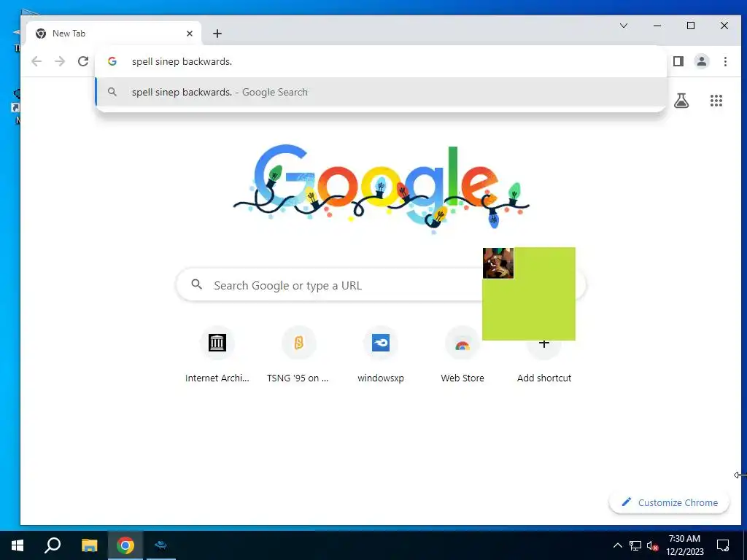Show hidden system tray icons
This screenshot has width=747, height=560.
coord(617,545)
